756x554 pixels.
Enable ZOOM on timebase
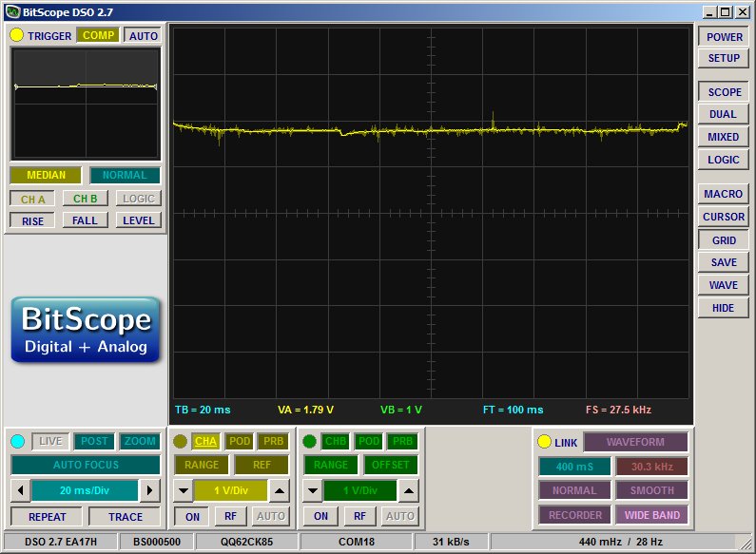140,441
